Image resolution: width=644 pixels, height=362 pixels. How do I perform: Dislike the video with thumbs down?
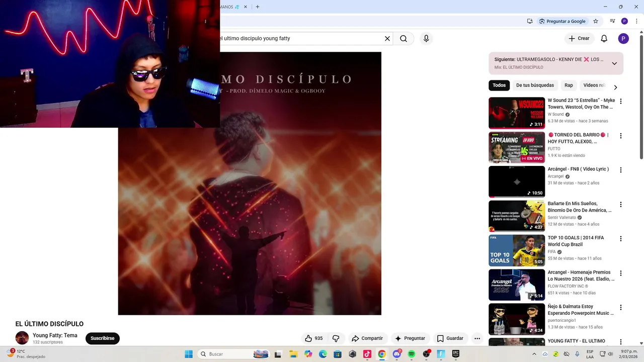click(x=336, y=338)
